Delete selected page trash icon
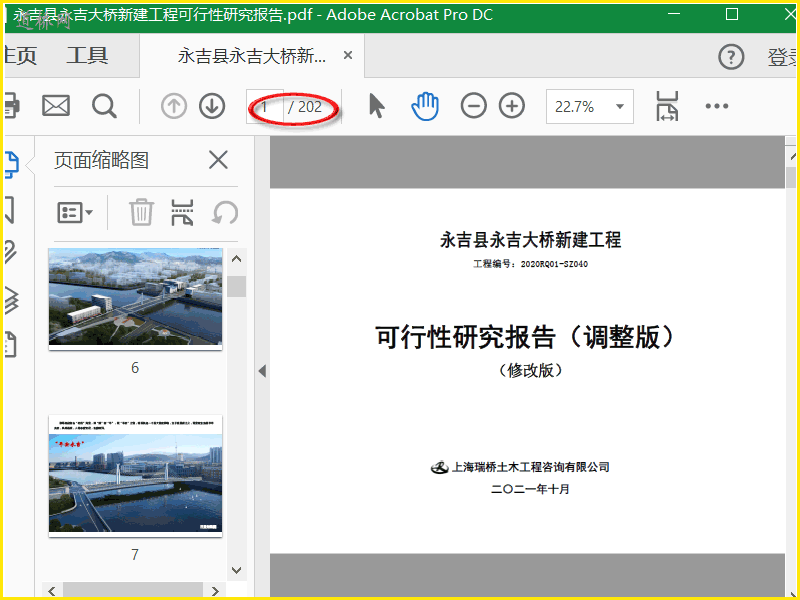 coord(141,212)
